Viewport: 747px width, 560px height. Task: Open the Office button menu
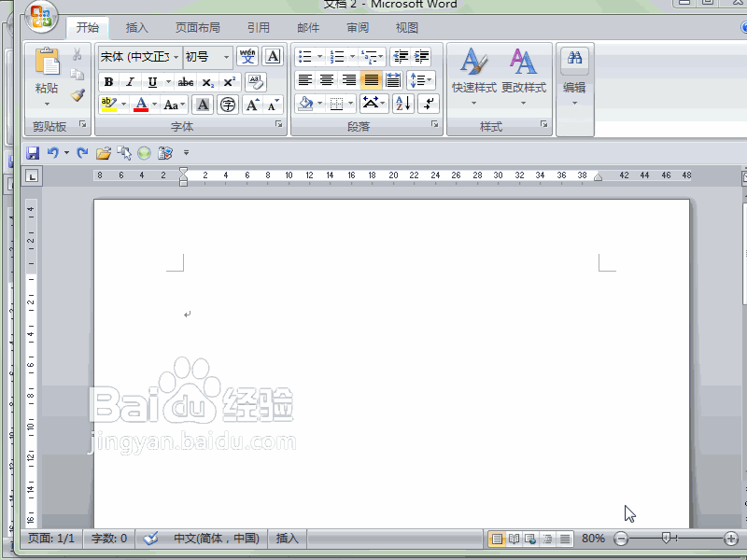39,16
